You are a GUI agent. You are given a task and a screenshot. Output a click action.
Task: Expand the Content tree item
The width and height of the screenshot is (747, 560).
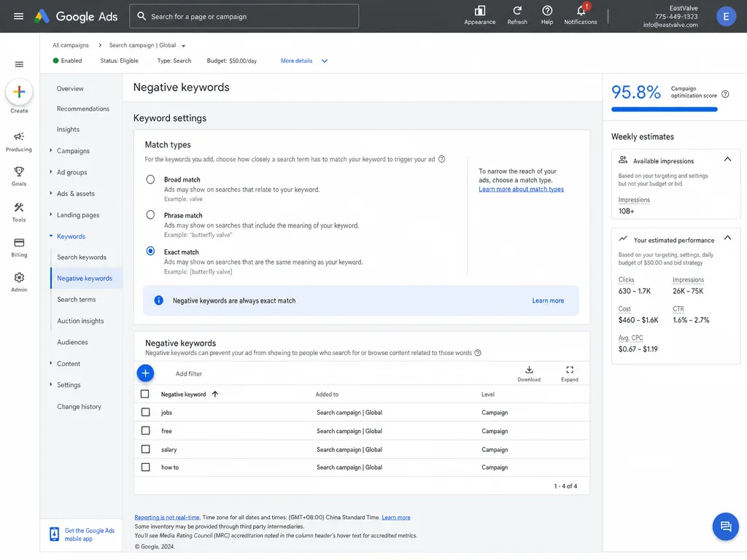tap(51, 363)
